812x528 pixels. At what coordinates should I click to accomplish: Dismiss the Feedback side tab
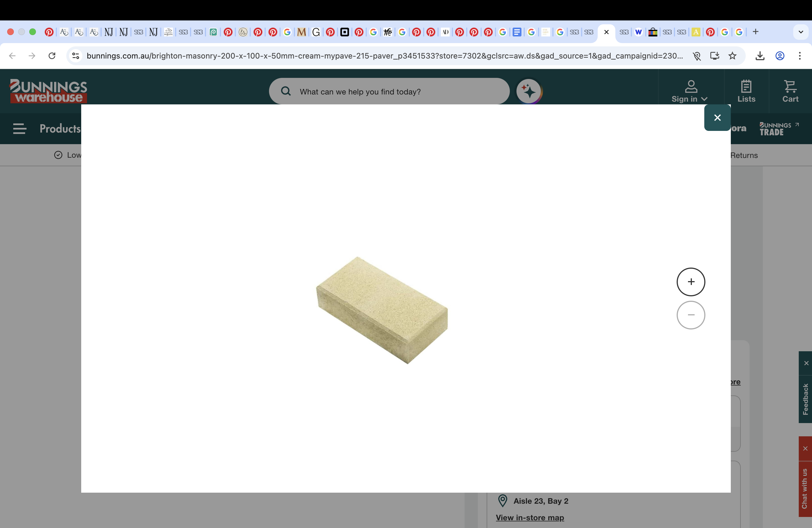(x=806, y=363)
